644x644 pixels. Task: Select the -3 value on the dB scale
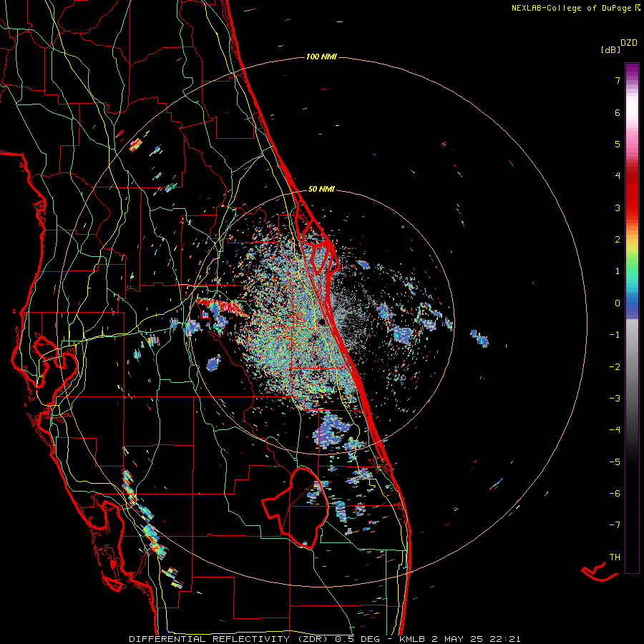coord(615,399)
